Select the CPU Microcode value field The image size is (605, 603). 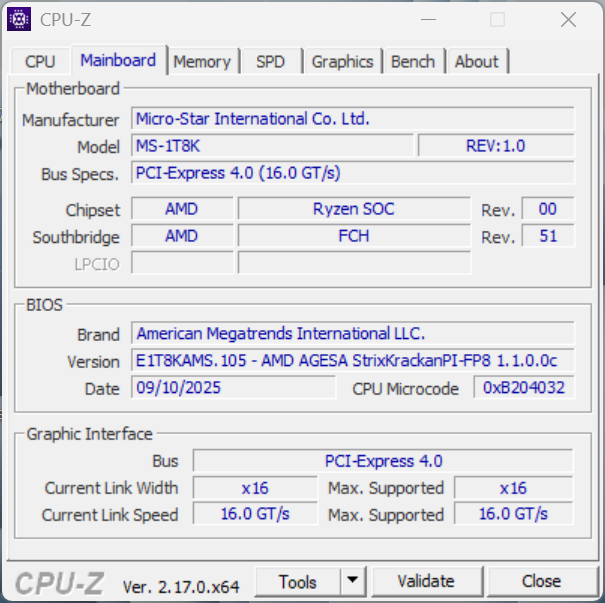tap(524, 388)
